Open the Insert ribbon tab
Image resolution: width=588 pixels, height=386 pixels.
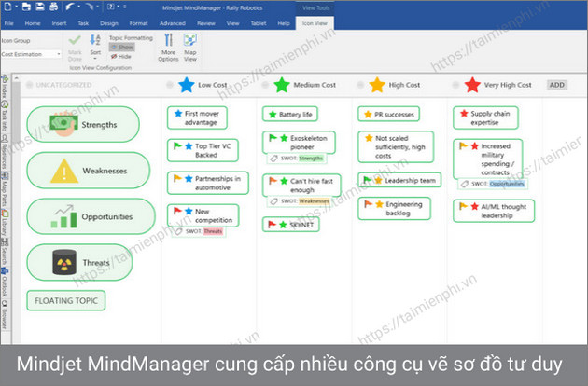[x=59, y=23]
